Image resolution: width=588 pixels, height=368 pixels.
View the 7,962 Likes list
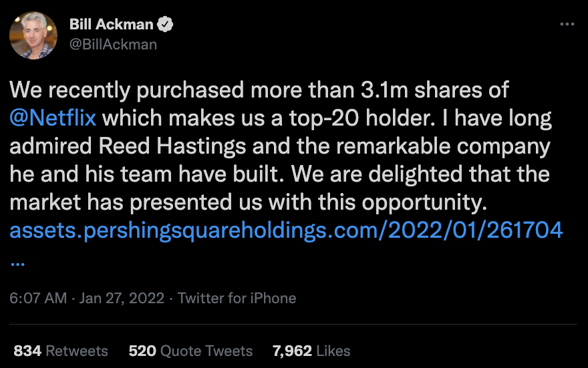click(x=311, y=351)
